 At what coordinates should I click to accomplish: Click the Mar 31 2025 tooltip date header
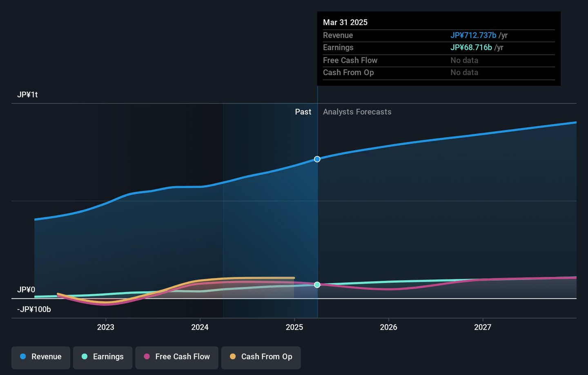[345, 22]
